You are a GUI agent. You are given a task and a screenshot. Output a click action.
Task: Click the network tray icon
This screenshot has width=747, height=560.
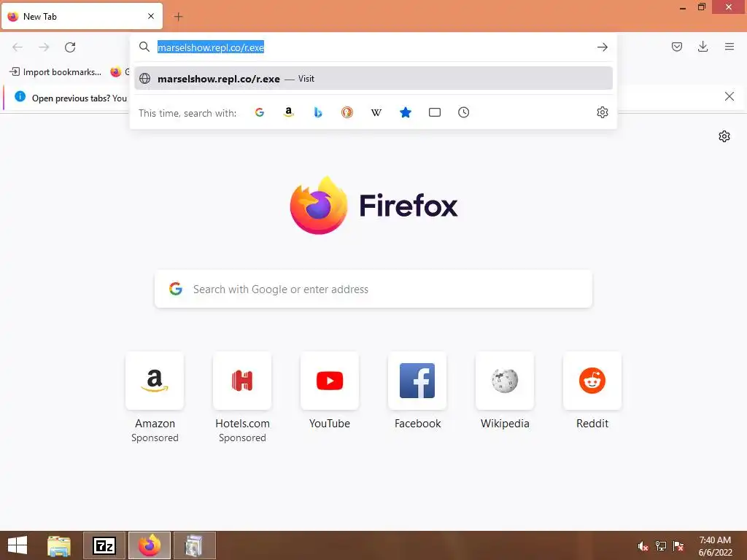[661, 546]
